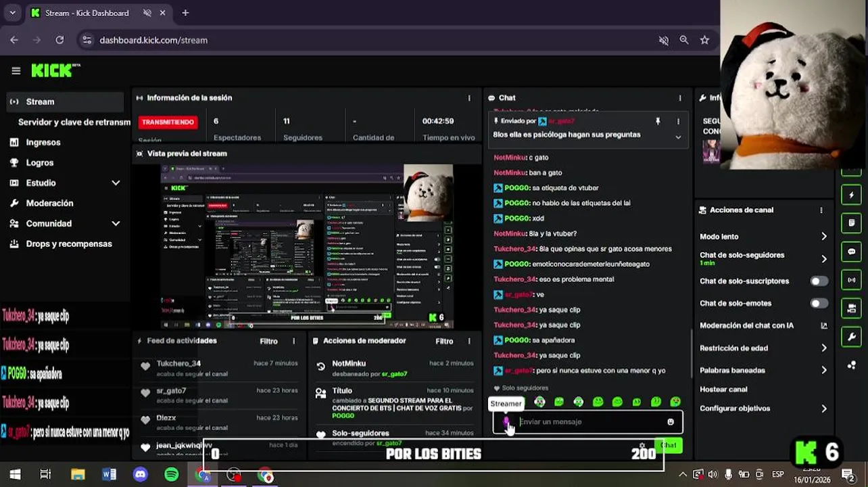Image resolution: width=868 pixels, height=487 pixels.
Task: Open Acciones de moderador three-dot menu
Action: (469, 341)
